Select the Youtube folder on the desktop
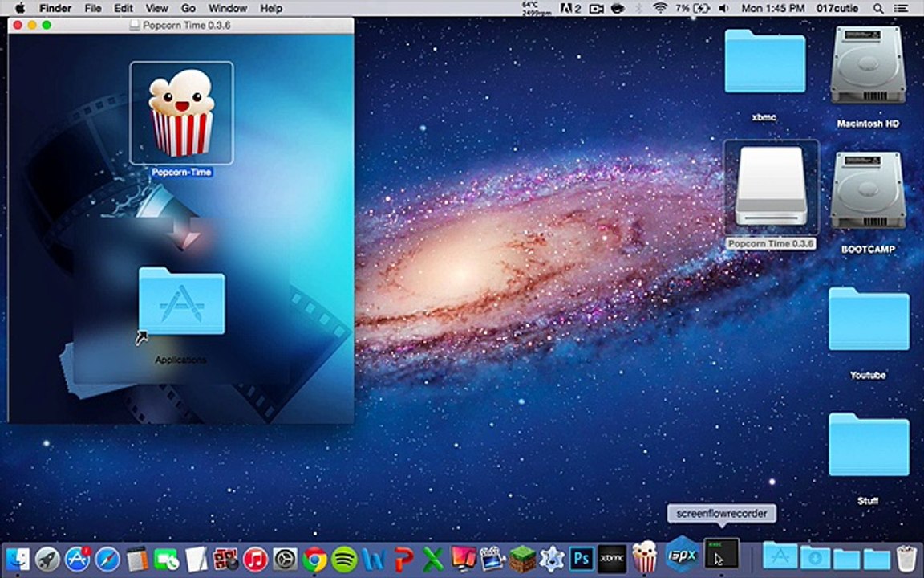The width and height of the screenshot is (924, 578). pos(869,319)
